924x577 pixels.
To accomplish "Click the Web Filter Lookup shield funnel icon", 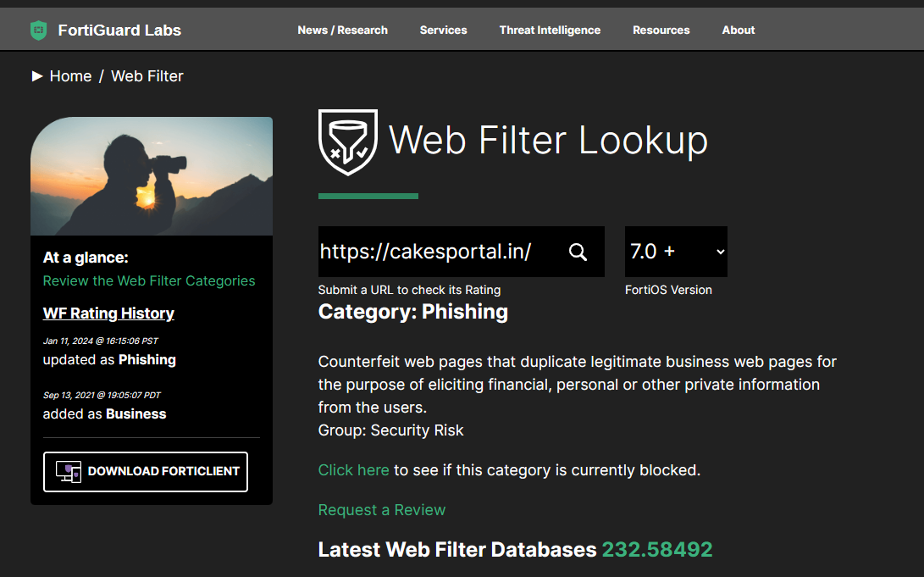I will [x=348, y=142].
